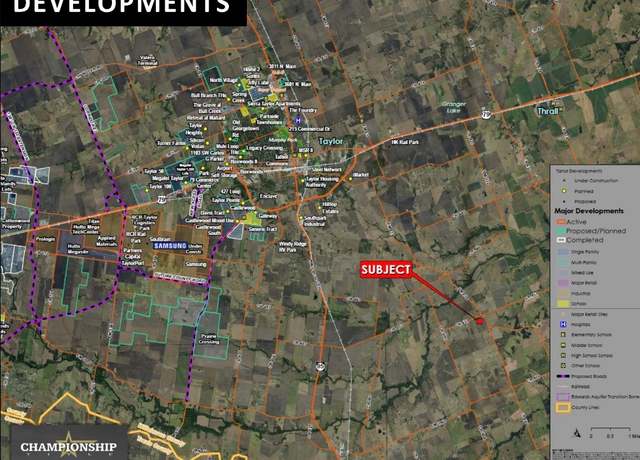
Task: Click the North Village label
Action: coord(224,80)
